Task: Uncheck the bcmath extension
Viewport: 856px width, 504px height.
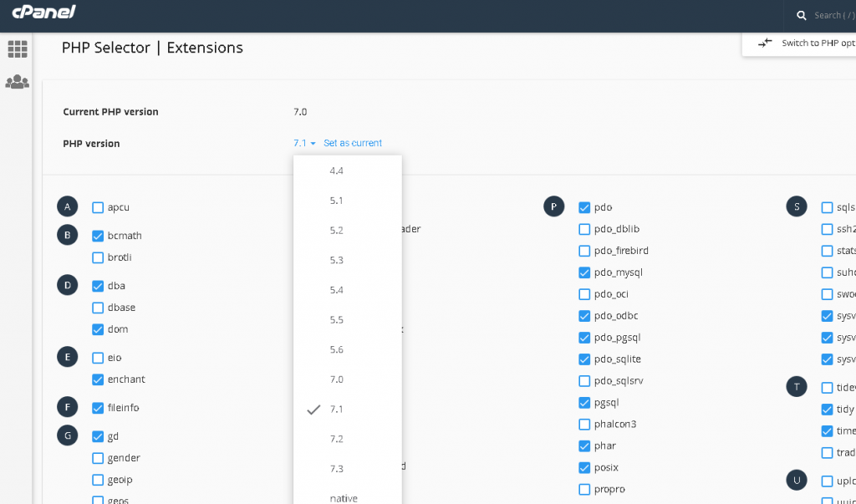Action: [98, 236]
